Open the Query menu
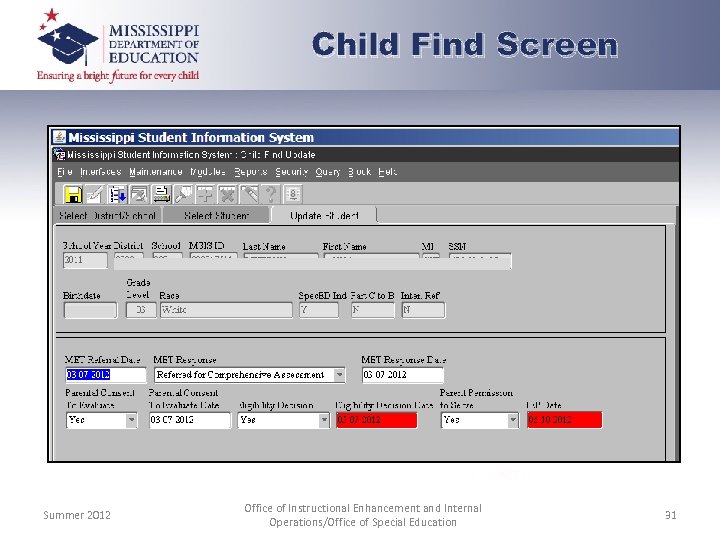Viewport: 720px width, 540px height. tap(328, 172)
